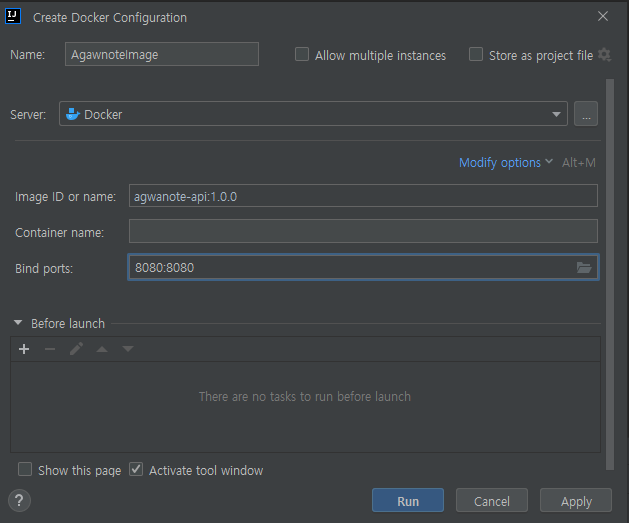Click the Cancel button
The width and height of the screenshot is (629, 523).
[x=492, y=500]
